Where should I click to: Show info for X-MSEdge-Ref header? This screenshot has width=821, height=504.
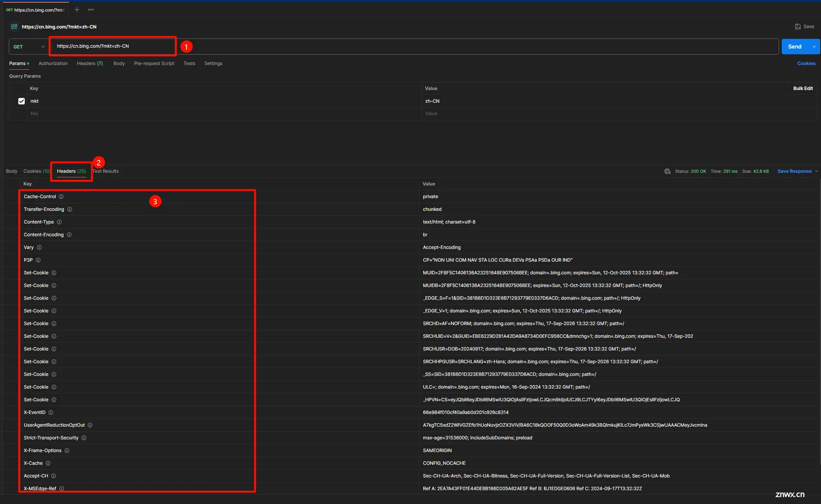coord(62,489)
